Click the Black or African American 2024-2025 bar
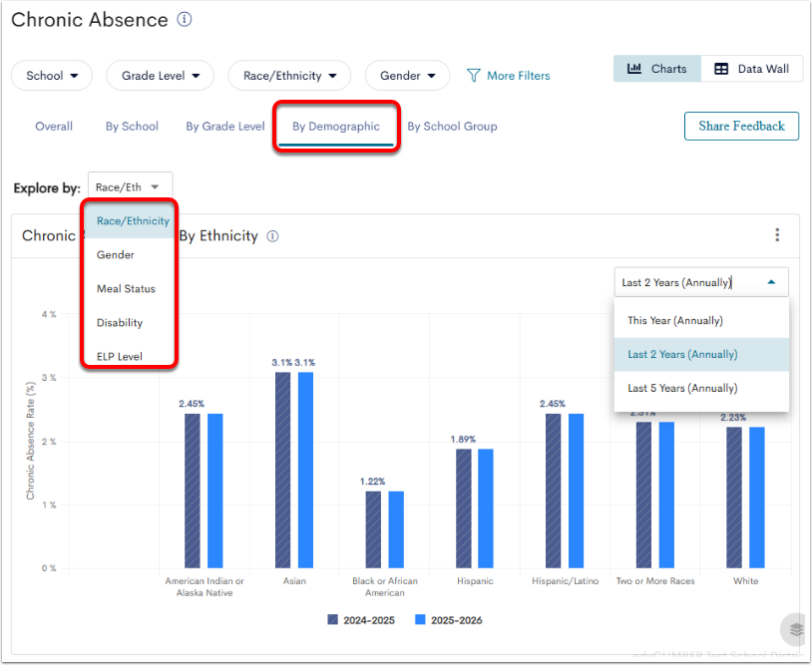 [373, 529]
